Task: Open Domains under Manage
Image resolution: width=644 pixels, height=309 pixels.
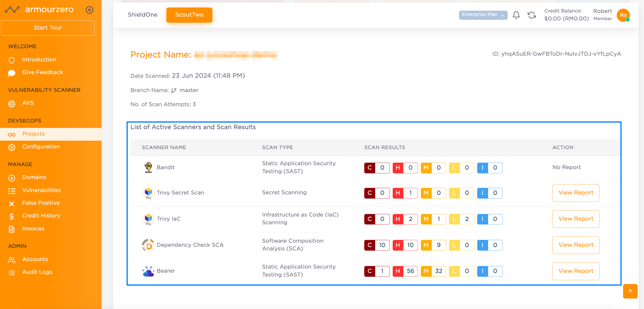Action: click(34, 177)
